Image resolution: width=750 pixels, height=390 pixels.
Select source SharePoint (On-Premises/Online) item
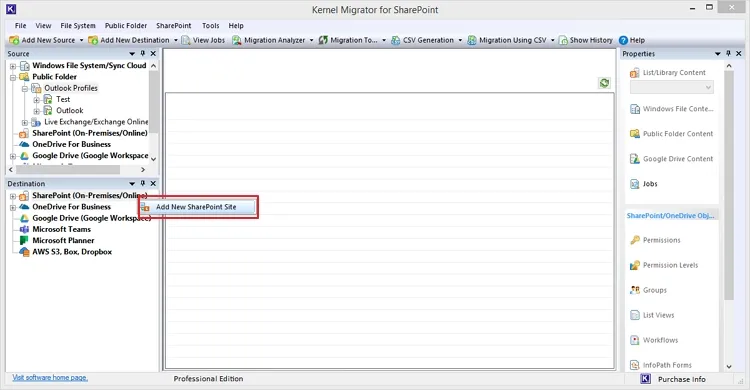tap(89, 133)
